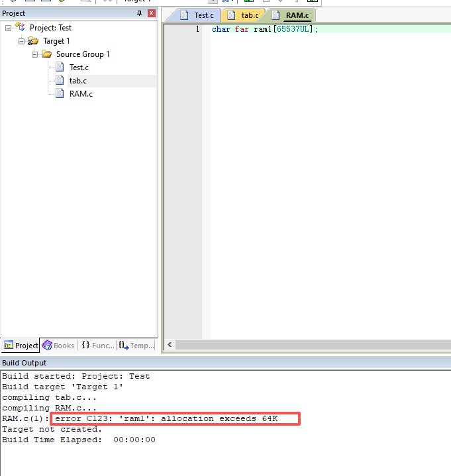Open the Templates panel tab
Screen dimensions: 451x476
(136, 345)
